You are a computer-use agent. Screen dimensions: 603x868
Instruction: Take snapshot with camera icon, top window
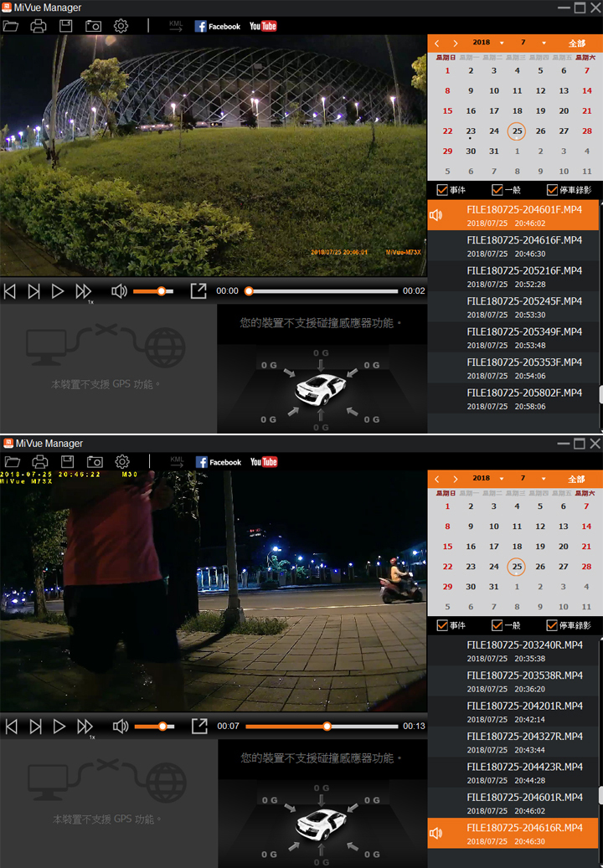[94, 26]
